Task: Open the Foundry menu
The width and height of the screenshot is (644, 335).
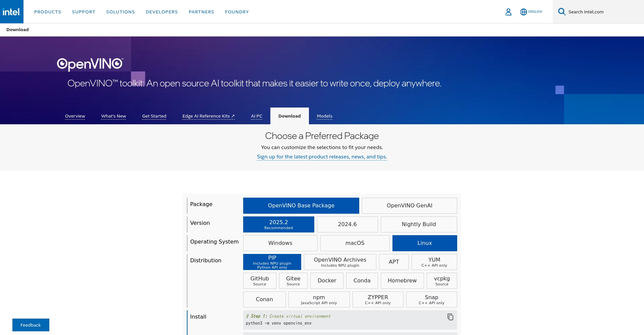Action: tap(237, 12)
